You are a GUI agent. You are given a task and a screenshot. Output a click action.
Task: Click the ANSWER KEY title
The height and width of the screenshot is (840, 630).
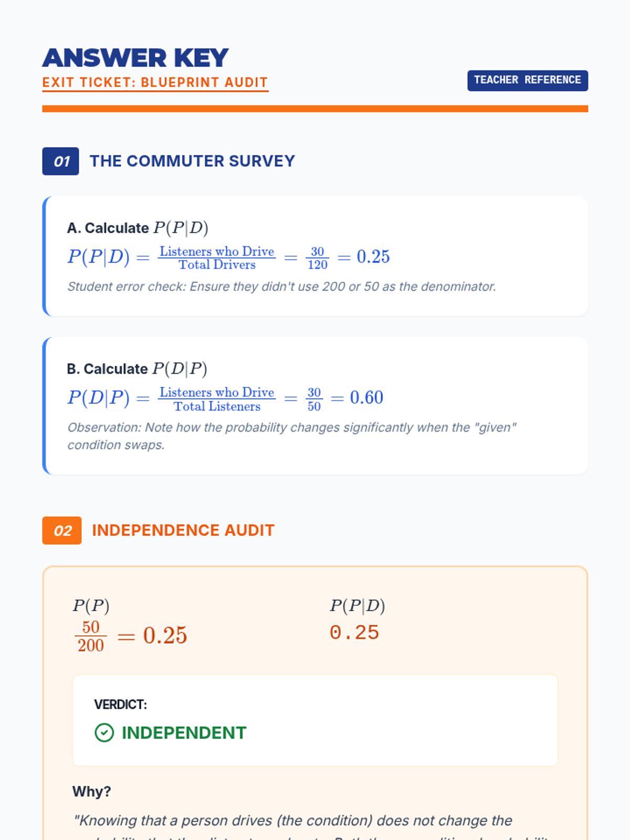[x=135, y=58]
